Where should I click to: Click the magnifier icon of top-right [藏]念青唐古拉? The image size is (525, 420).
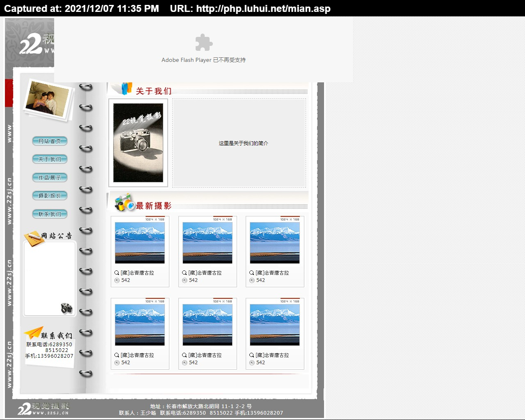252,273
